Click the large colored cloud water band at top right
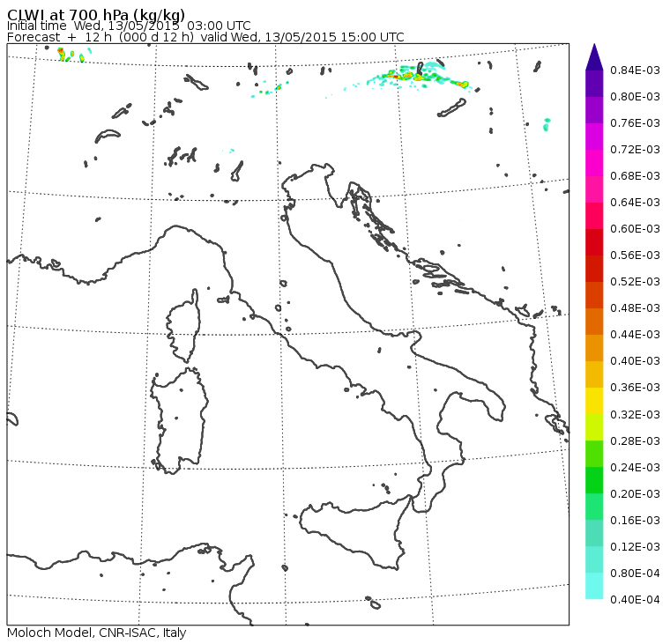 [x=418, y=77]
